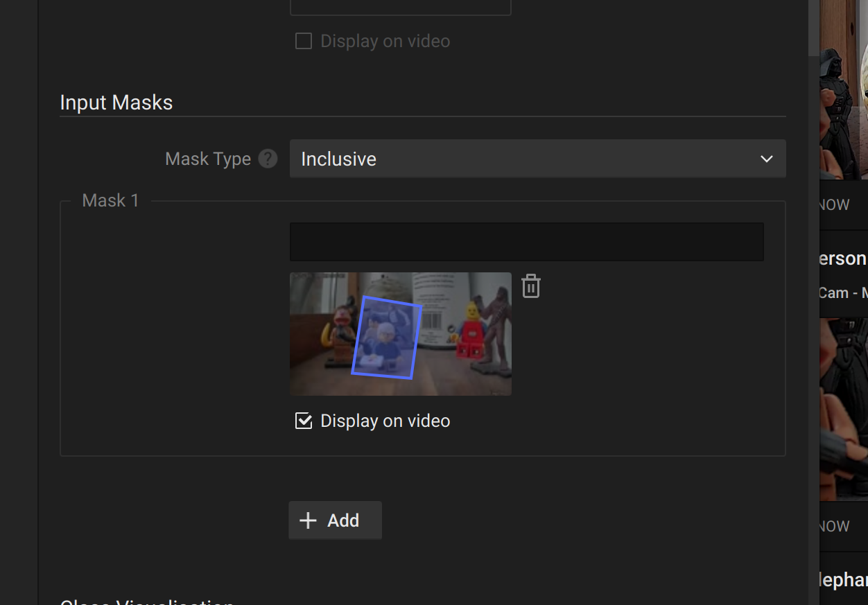
Task: Click the Mask 1 group label
Action: pyautogui.click(x=111, y=200)
